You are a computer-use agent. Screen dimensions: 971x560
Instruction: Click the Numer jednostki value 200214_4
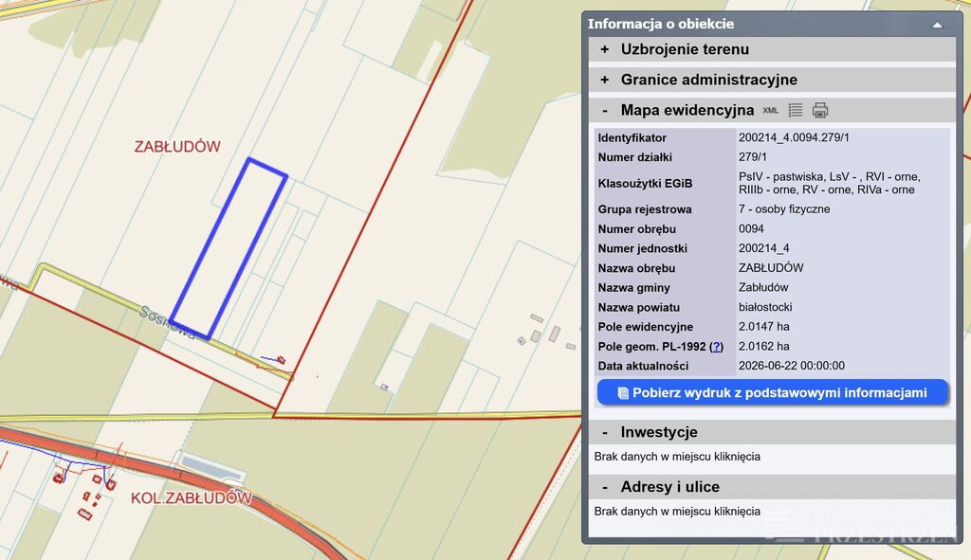click(x=763, y=248)
